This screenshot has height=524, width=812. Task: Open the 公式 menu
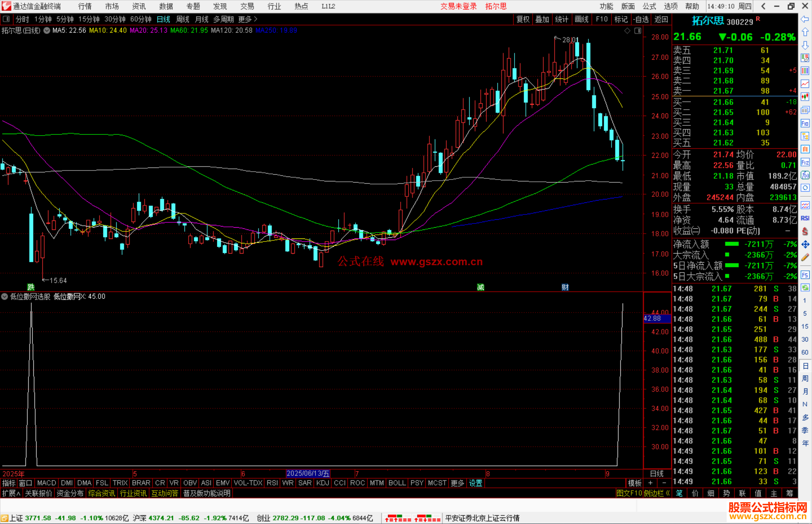pos(649,6)
